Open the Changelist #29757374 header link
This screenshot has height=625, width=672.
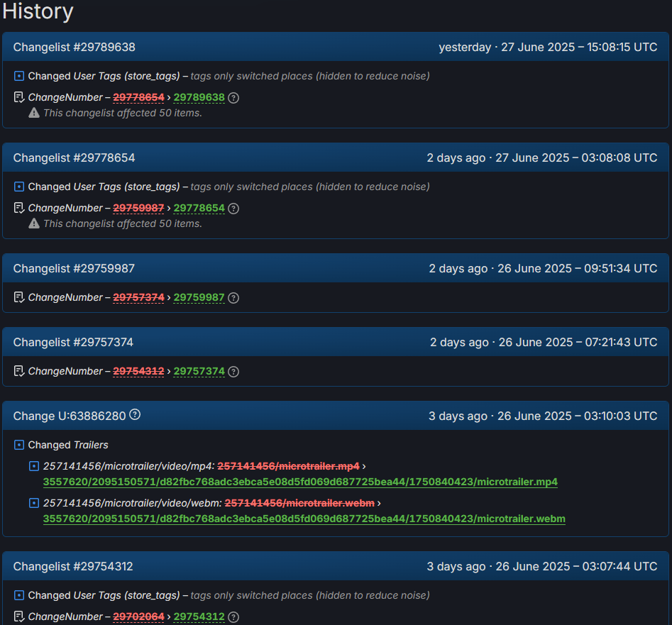73,342
